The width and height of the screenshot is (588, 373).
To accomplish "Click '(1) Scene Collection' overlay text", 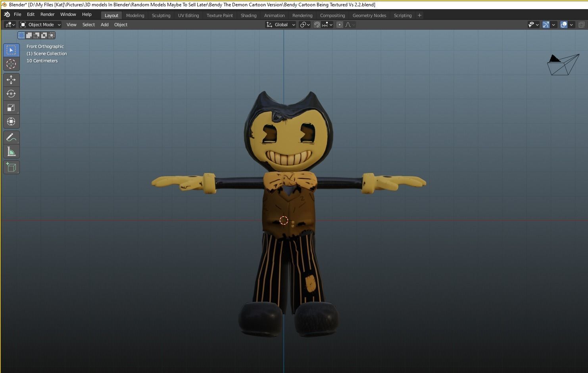I will click(47, 54).
